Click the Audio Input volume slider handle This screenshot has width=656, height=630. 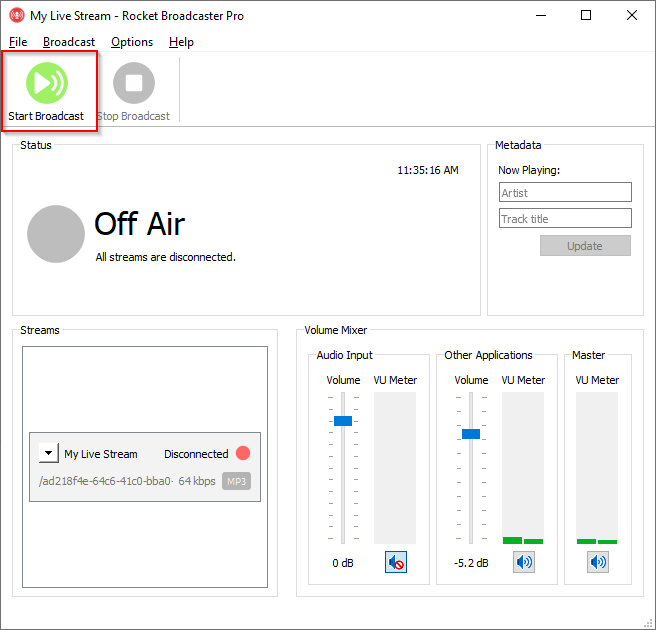pos(343,421)
